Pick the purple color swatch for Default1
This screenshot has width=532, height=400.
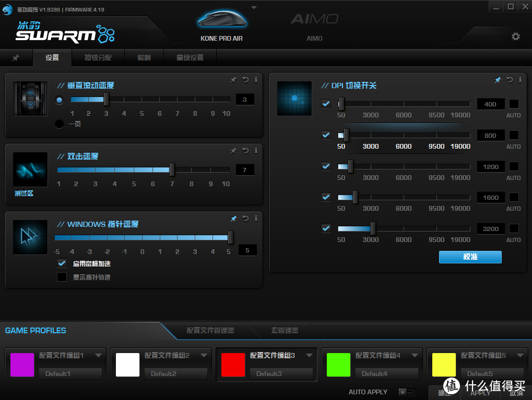[x=22, y=365]
